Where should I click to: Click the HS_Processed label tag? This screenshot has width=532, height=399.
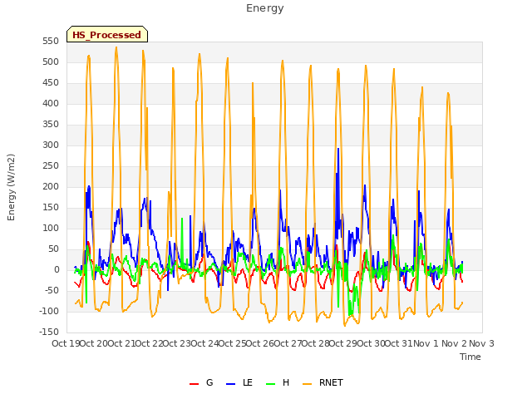point(107,34)
